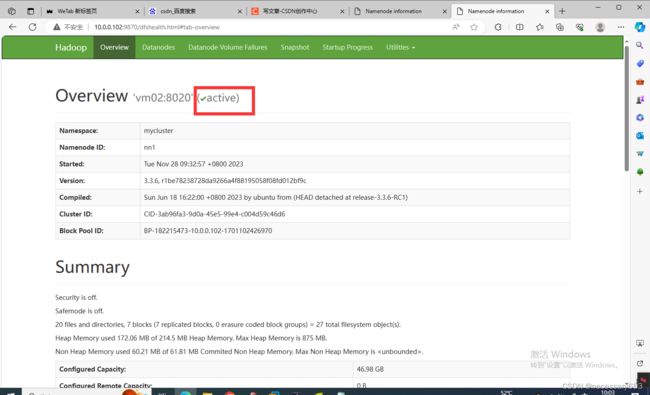The image size is (650, 395).
Task: Click the 'Safemode is off.' text
Action: tap(80, 311)
